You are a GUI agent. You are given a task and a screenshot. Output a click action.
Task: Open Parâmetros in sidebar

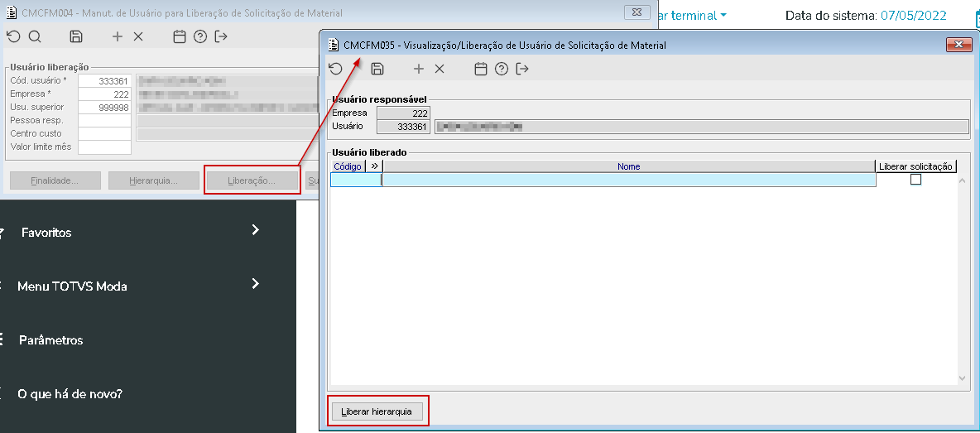51,340
